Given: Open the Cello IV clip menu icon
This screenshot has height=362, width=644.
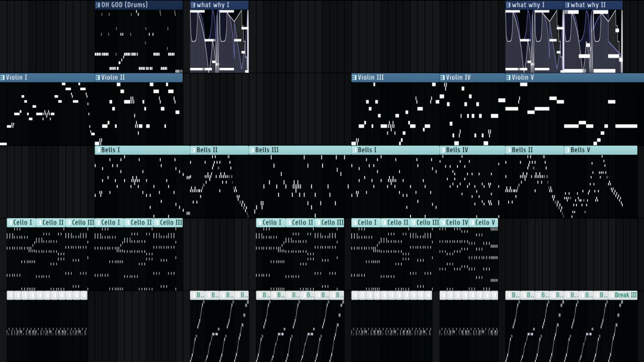Looking at the screenshot, I should pyautogui.click(x=443, y=222).
